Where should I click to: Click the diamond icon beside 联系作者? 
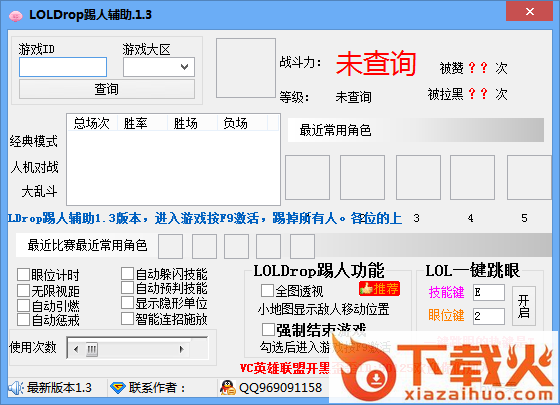(118, 388)
